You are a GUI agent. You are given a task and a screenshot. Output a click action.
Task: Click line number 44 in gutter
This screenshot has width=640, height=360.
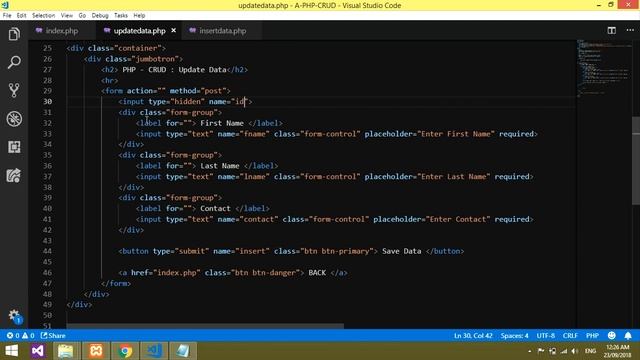(47, 251)
